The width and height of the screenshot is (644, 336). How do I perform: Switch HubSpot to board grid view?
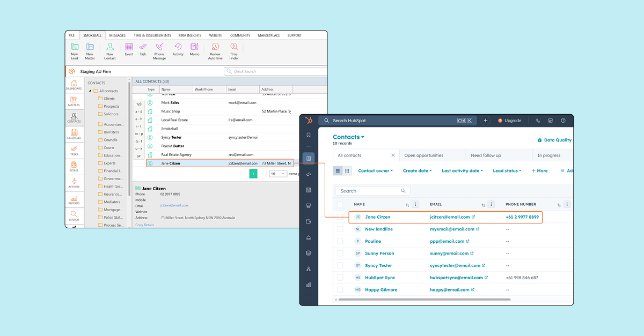click(347, 170)
